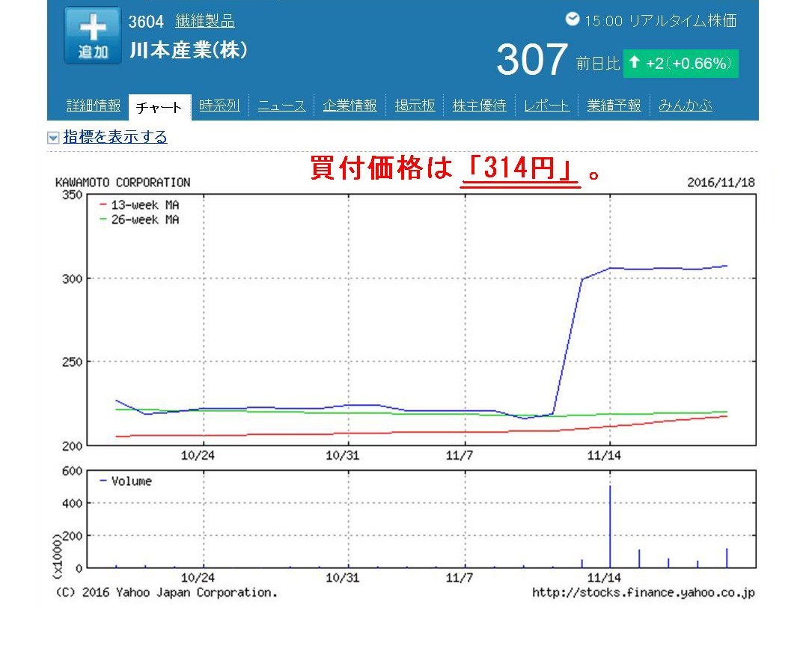
Task: Click the 前日比 label
Action: (598, 64)
